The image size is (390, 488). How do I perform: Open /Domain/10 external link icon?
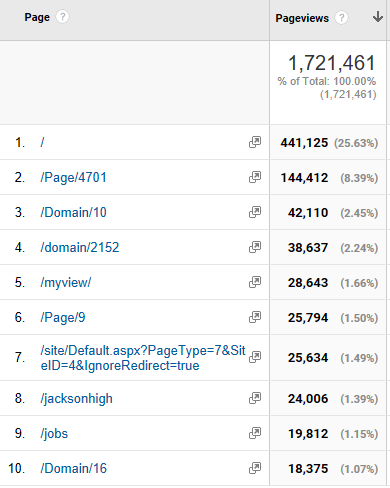[x=255, y=212]
